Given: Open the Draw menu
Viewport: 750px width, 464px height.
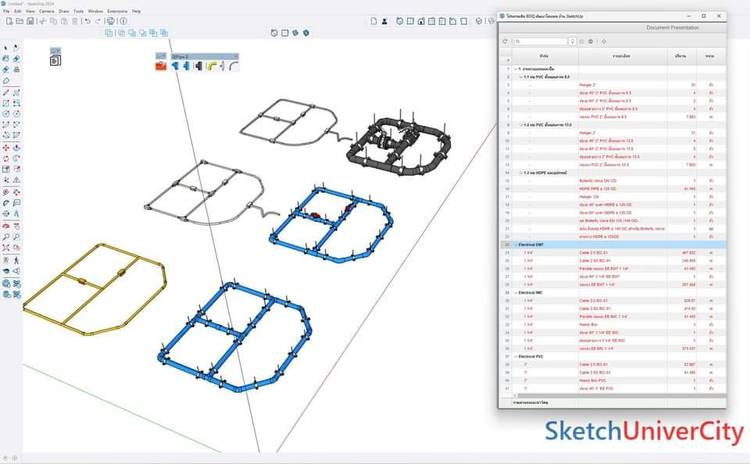Looking at the screenshot, I should coord(64,11).
